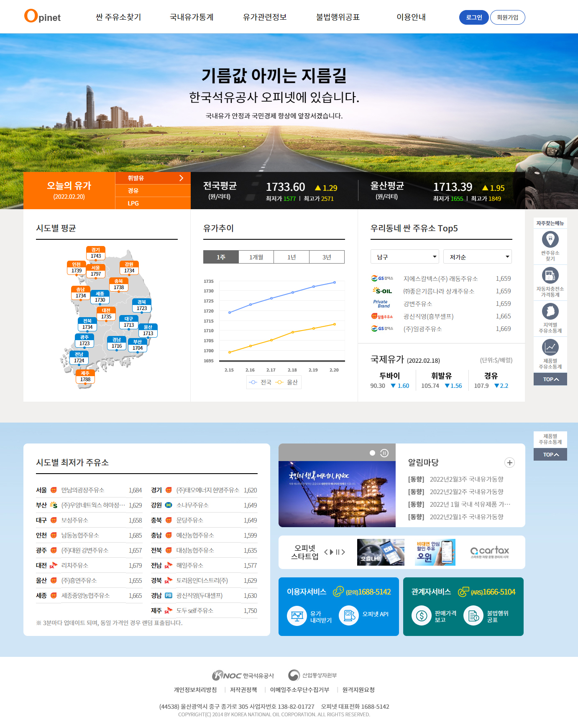The height and width of the screenshot is (728, 578).
Task: Select the white dot indicator on KNOC carousel
Action: point(372,453)
